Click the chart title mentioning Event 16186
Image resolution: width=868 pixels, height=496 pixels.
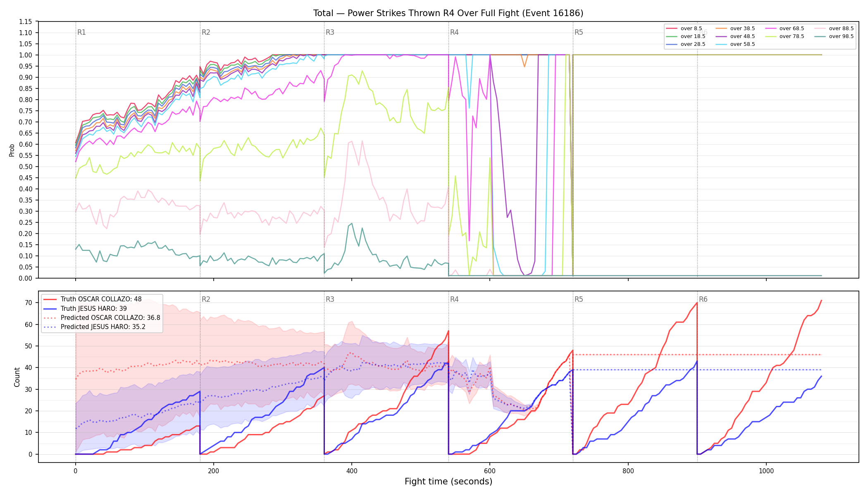(x=448, y=13)
